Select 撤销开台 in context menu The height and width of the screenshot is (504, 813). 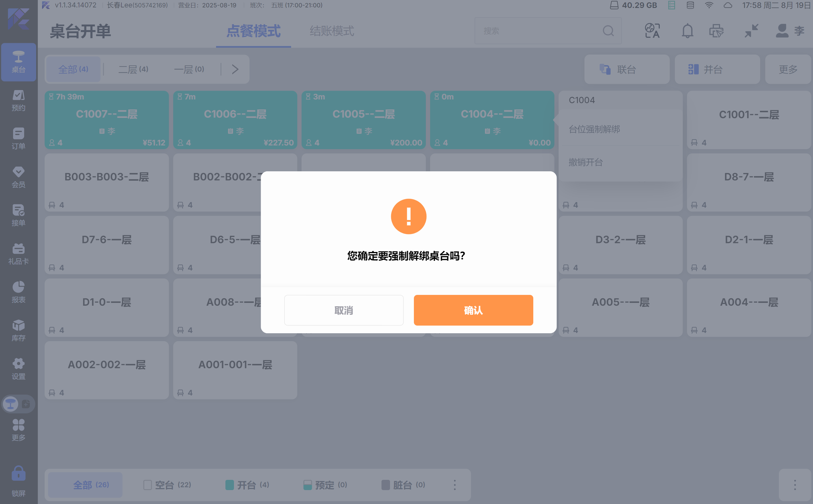click(x=586, y=162)
